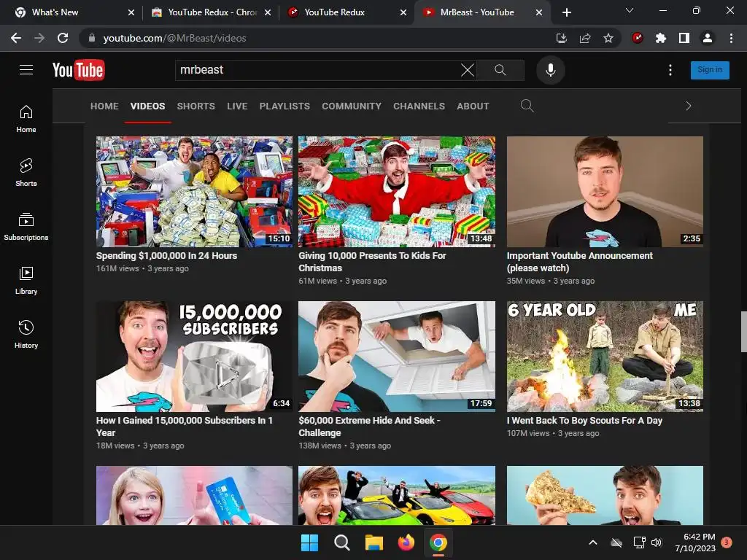Go back with browser back arrow

tap(16, 38)
